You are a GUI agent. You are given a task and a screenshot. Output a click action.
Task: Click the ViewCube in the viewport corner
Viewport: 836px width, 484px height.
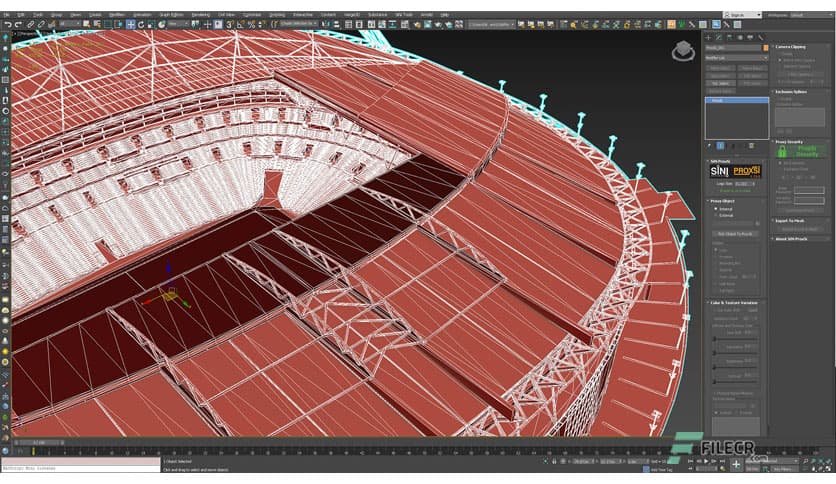683,51
